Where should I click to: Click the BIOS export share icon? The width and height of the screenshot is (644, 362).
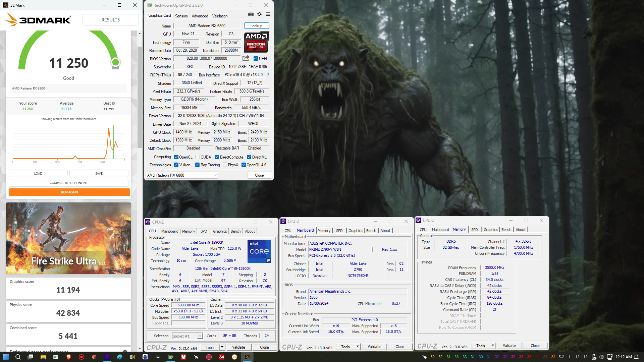(x=246, y=58)
